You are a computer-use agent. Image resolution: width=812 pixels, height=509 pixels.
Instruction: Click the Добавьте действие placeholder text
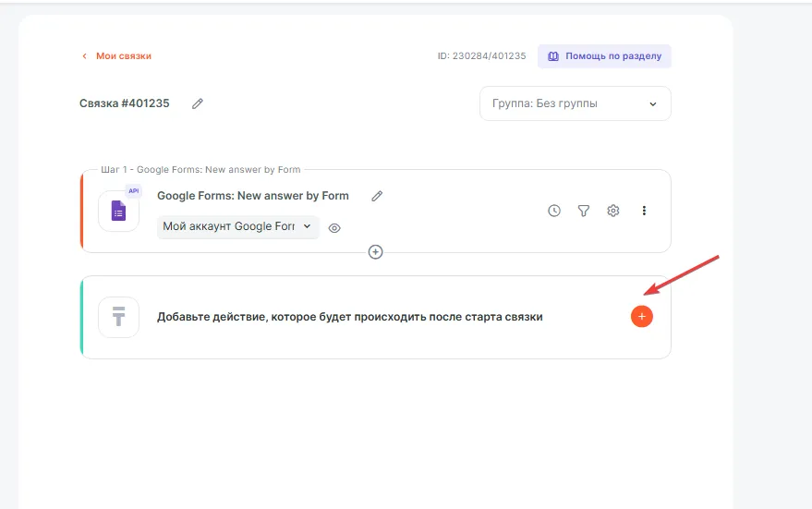(x=349, y=317)
